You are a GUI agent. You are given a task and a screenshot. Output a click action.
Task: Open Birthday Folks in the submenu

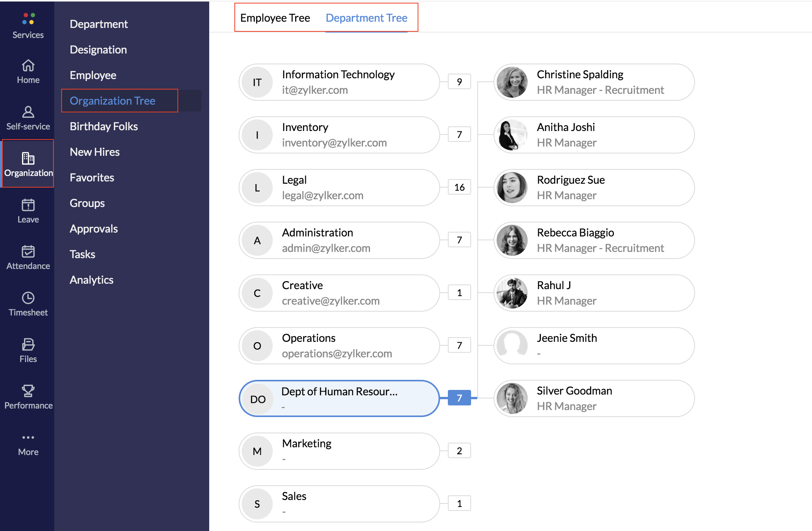point(104,126)
